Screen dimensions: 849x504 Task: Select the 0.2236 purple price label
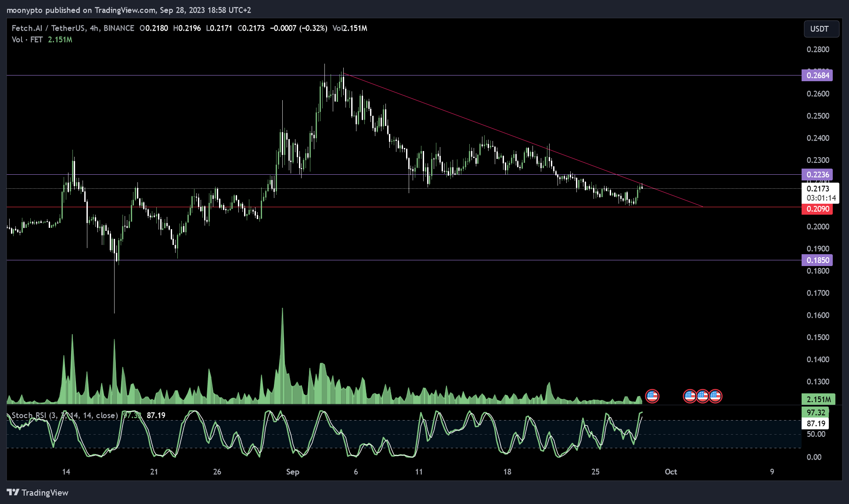click(x=817, y=175)
